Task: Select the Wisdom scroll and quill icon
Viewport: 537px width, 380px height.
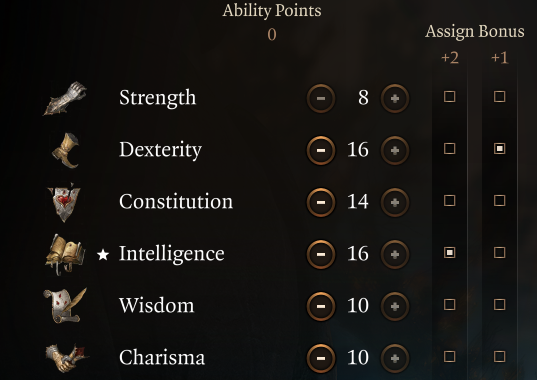Action: tap(65, 305)
